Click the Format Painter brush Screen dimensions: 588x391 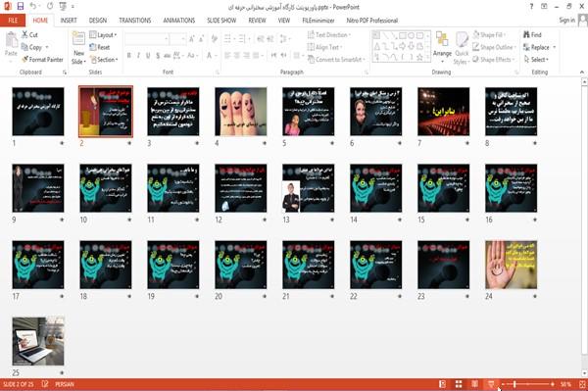pyautogui.click(x=25, y=59)
